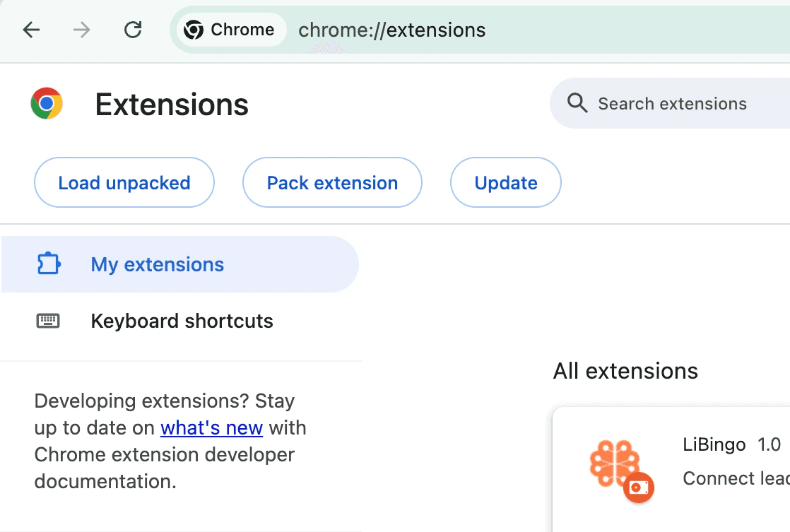Viewport: 790px width, 532px height.
Task: Switch to the Keyboard shortcuts label
Action: (182, 321)
